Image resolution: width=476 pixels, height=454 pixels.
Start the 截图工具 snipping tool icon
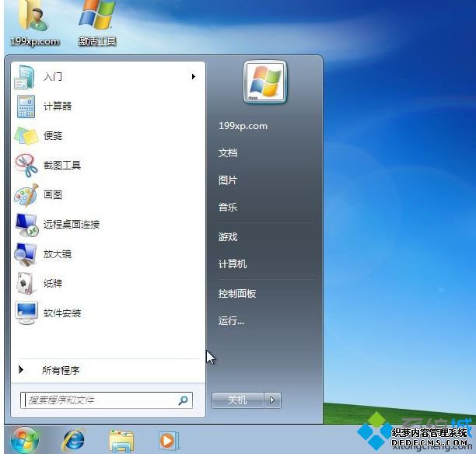point(26,166)
